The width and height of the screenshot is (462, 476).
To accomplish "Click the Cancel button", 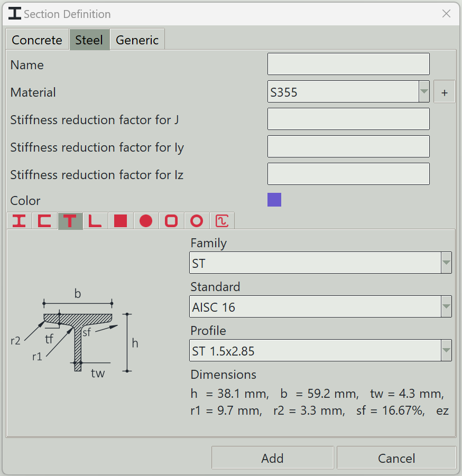I will 396,458.
